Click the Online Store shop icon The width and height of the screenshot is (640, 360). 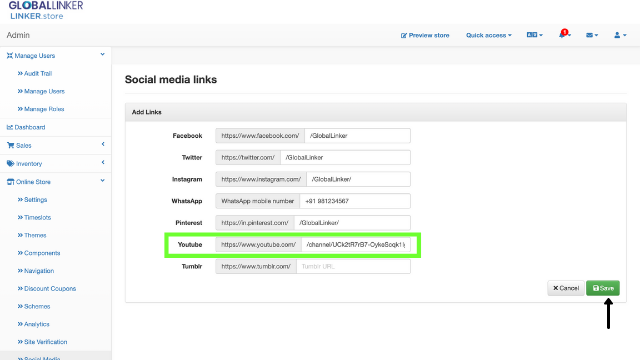click(11, 182)
